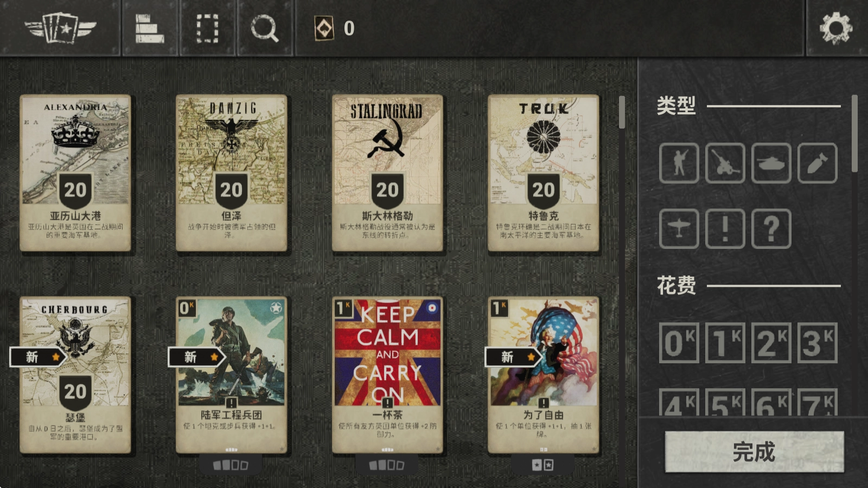Click the magnifying glass search icon
868x488 pixels.
264,28
